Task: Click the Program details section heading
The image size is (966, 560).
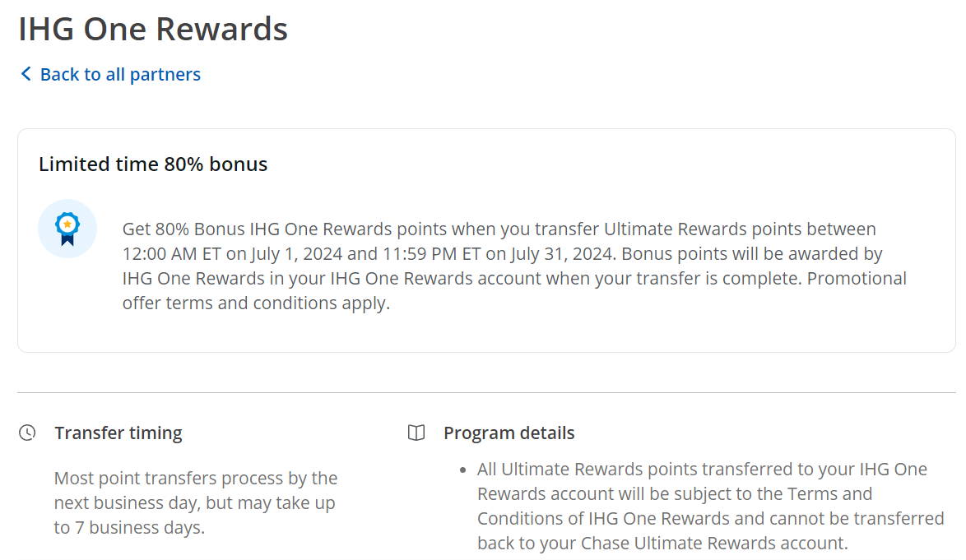Action: [509, 433]
